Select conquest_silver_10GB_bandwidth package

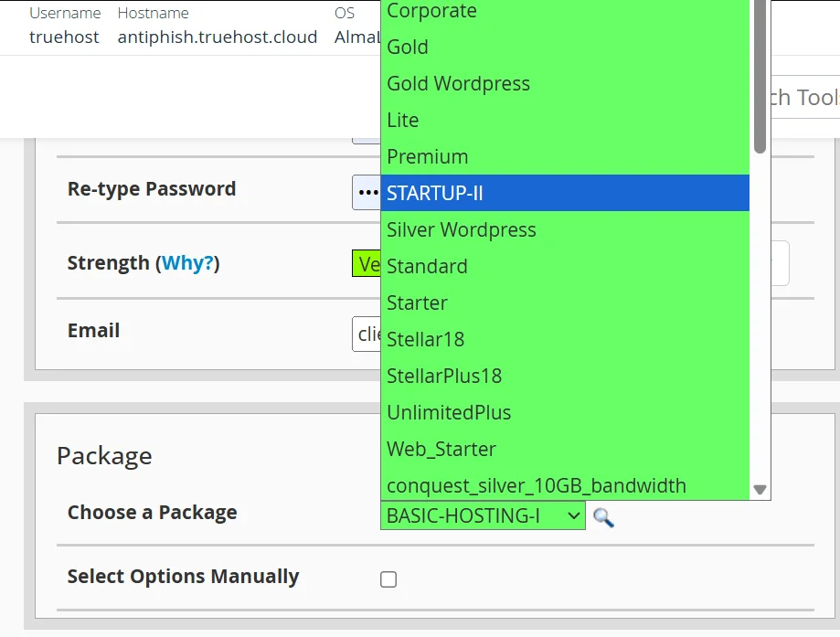(564, 485)
